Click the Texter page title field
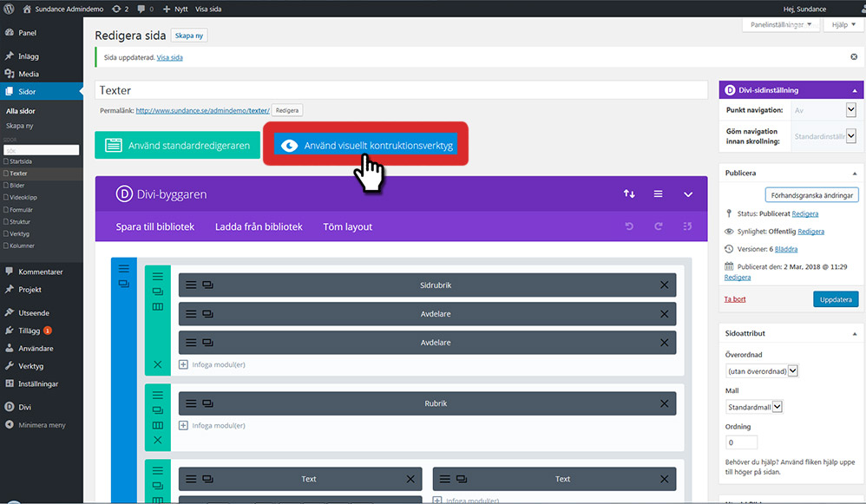 (x=402, y=90)
